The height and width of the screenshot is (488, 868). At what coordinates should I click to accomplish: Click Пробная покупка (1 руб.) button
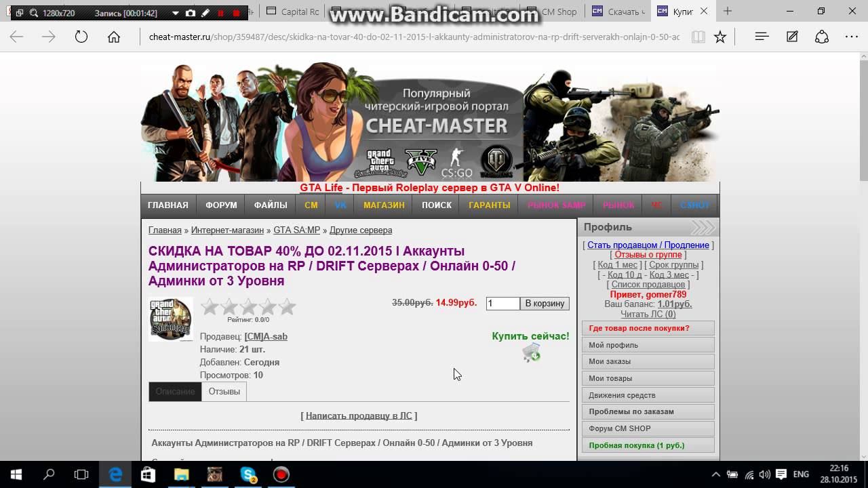coord(648,445)
